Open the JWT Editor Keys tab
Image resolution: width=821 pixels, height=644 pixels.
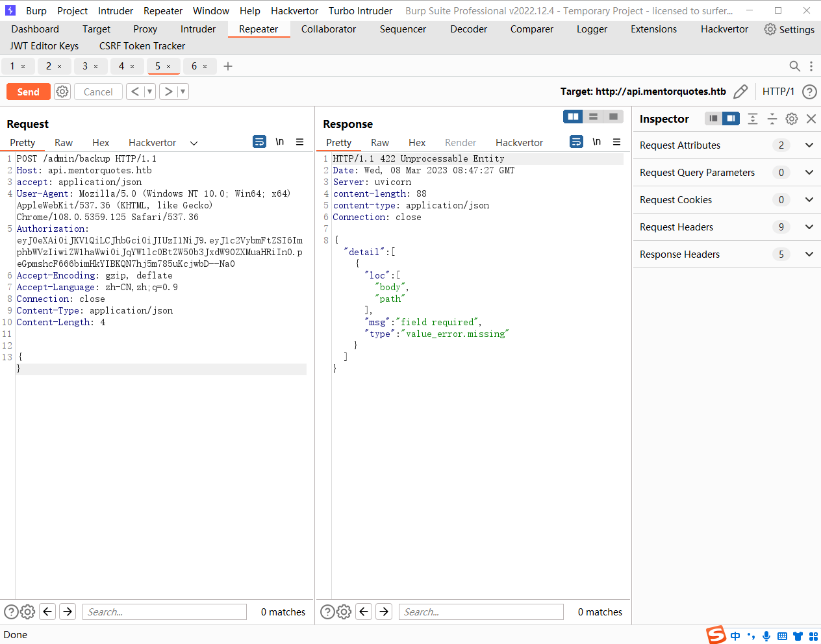click(x=44, y=46)
